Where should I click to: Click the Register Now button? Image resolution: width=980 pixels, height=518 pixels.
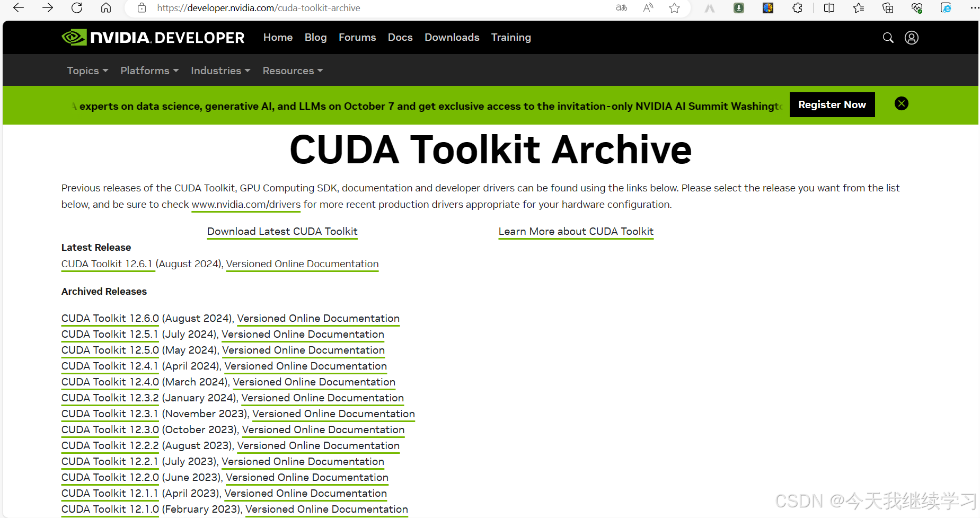(x=832, y=104)
